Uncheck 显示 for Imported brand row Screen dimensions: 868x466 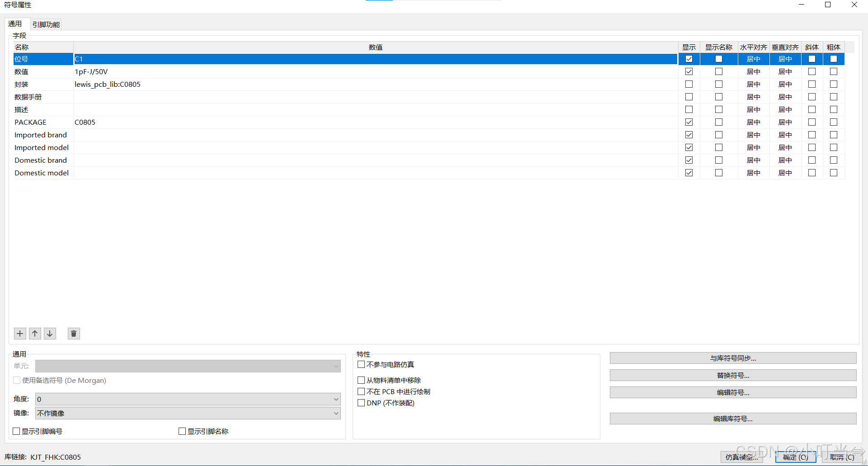689,135
